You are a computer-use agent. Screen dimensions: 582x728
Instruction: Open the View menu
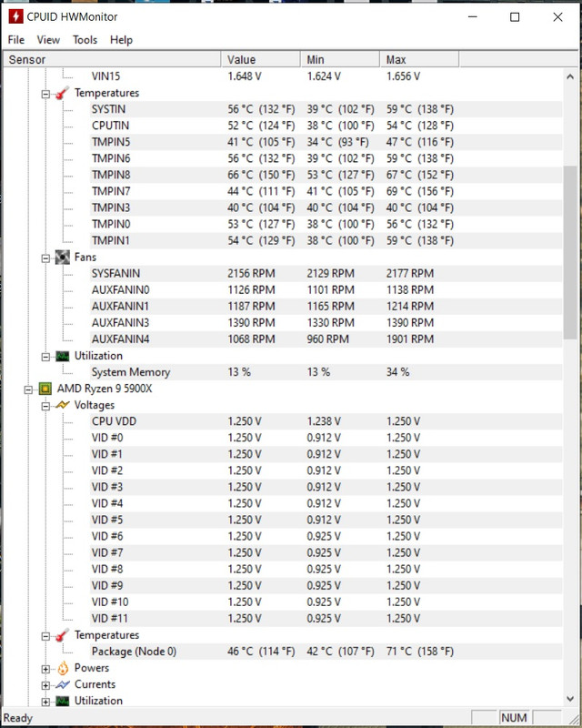(48, 40)
